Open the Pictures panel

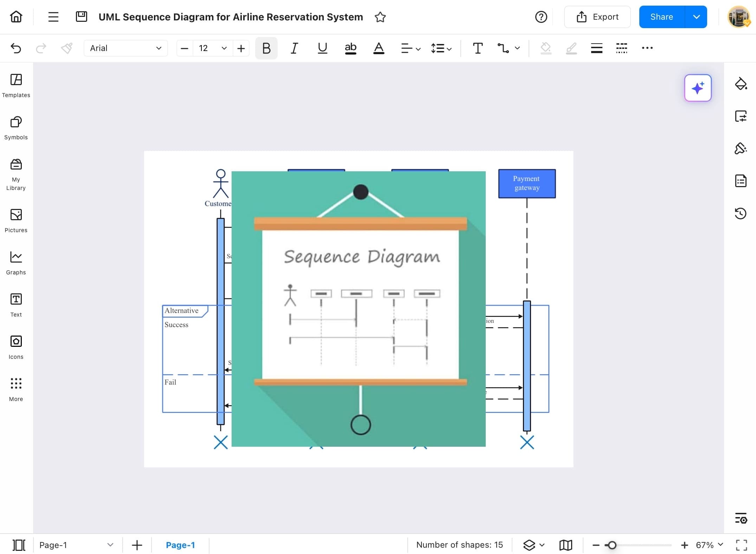coord(15,220)
